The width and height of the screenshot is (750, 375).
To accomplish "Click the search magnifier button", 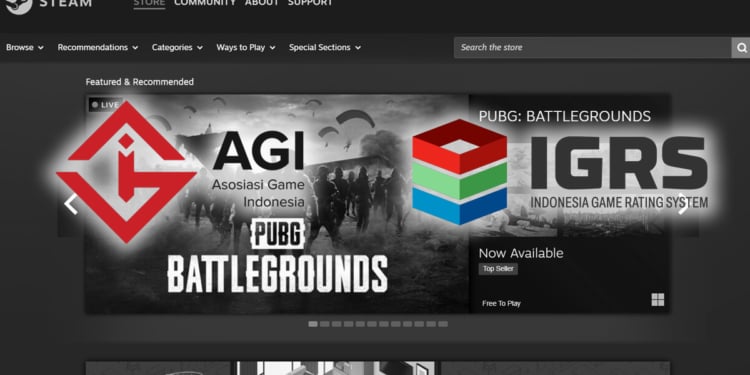I will click(741, 47).
